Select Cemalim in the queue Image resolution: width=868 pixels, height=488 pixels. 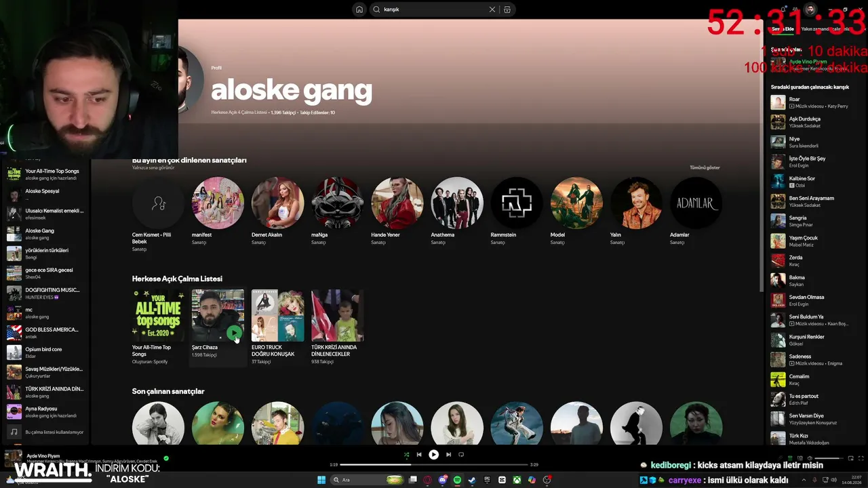point(816,380)
